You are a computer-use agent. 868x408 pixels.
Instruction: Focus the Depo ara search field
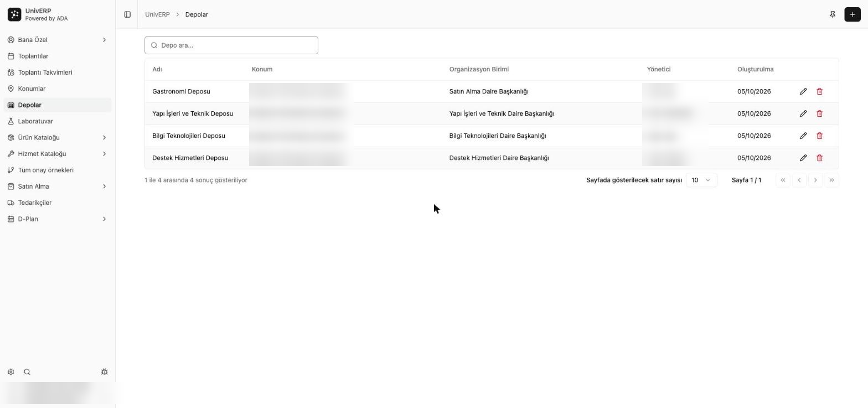(x=231, y=45)
